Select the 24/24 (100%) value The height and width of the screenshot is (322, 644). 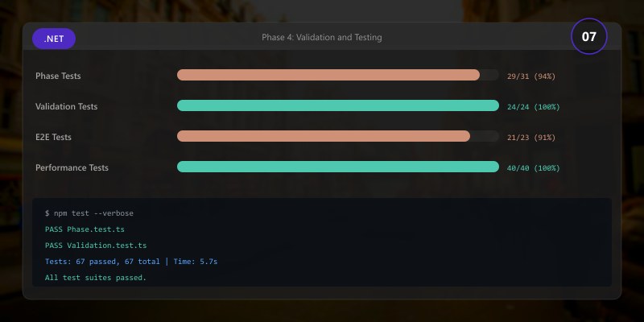(x=534, y=107)
